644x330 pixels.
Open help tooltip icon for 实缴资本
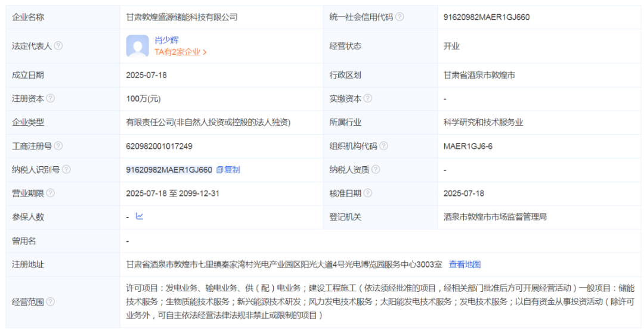pyautogui.click(x=368, y=98)
